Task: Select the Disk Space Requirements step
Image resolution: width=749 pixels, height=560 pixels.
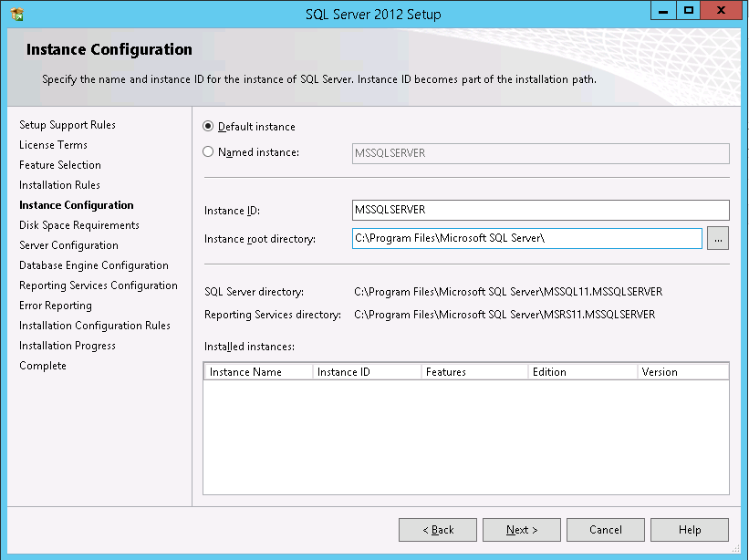Action: (x=79, y=225)
